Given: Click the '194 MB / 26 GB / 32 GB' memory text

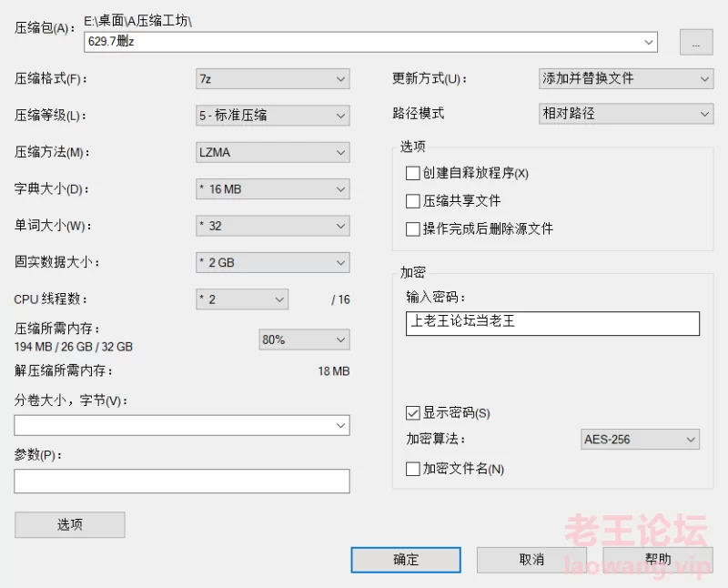Looking at the screenshot, I should click(x=74, y=347).
